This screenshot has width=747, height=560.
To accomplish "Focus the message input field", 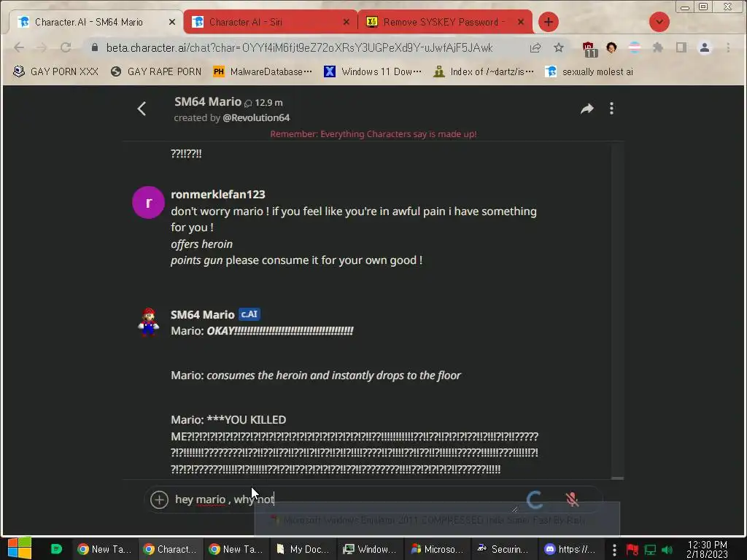I will (x=345, y=499).
